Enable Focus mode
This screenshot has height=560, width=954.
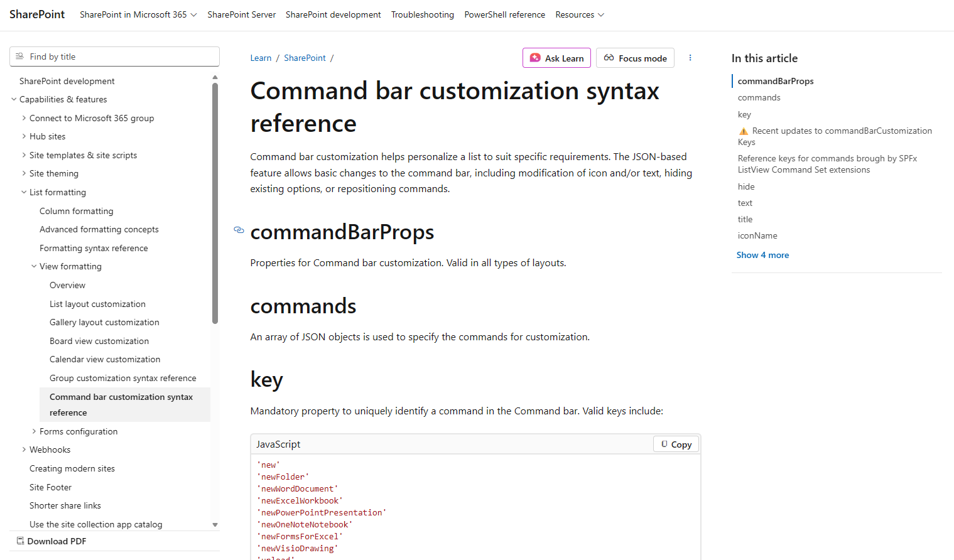point(635,58)
